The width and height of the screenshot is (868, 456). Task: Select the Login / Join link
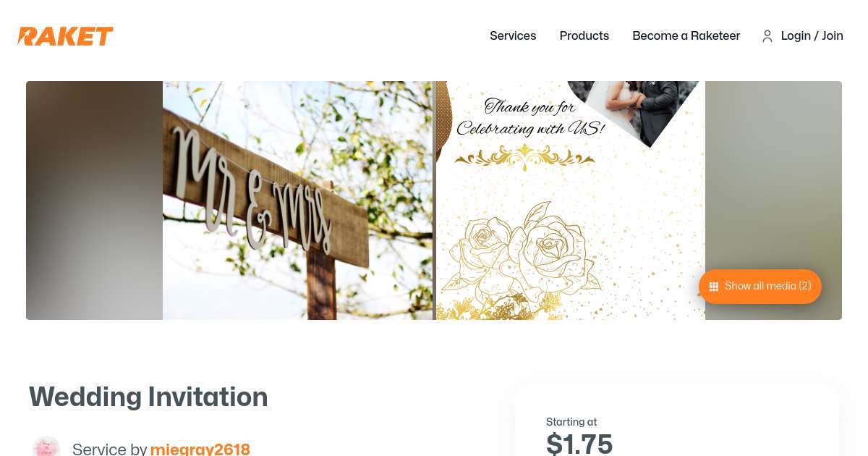click(x=812, y=35)
